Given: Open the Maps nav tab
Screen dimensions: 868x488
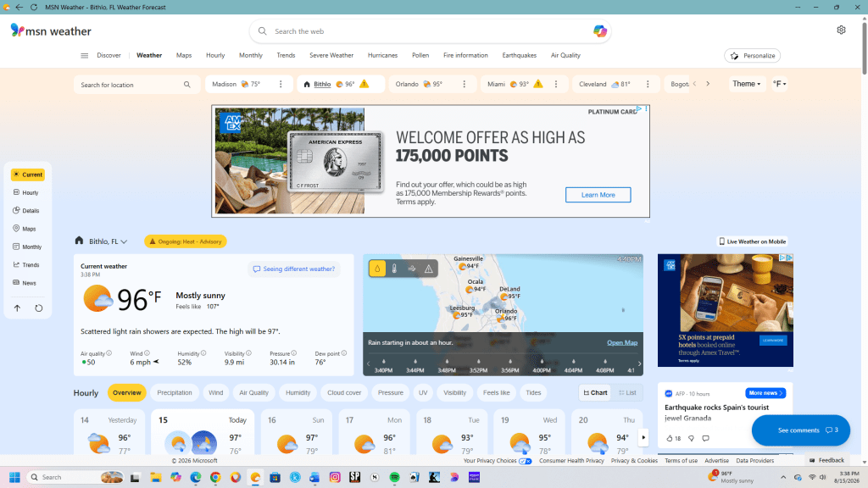Looking at the screenshot, I should tap(184, 55).
